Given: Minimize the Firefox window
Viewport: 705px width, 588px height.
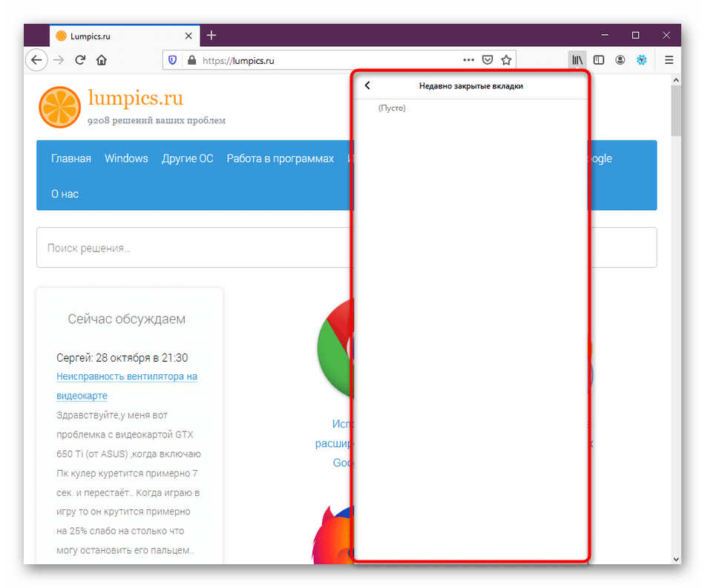Looking at the screenshot, I should (605, 35).
